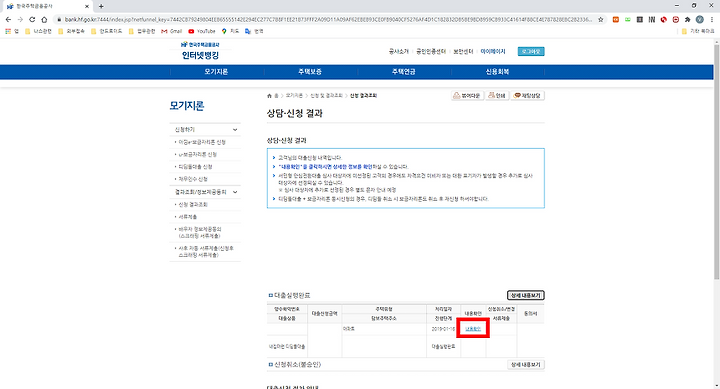Toggle the 신청취소(불승인) section icon
Screen dimensions: 720x389
pyautogui.click(x=270, y=365)
